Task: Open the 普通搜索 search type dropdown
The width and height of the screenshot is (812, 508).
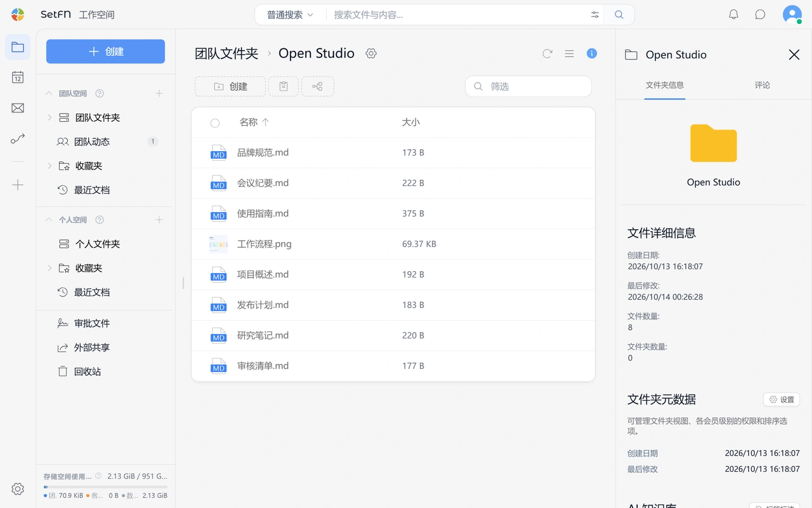Action: pyautogui.click(x=291, y=15)
